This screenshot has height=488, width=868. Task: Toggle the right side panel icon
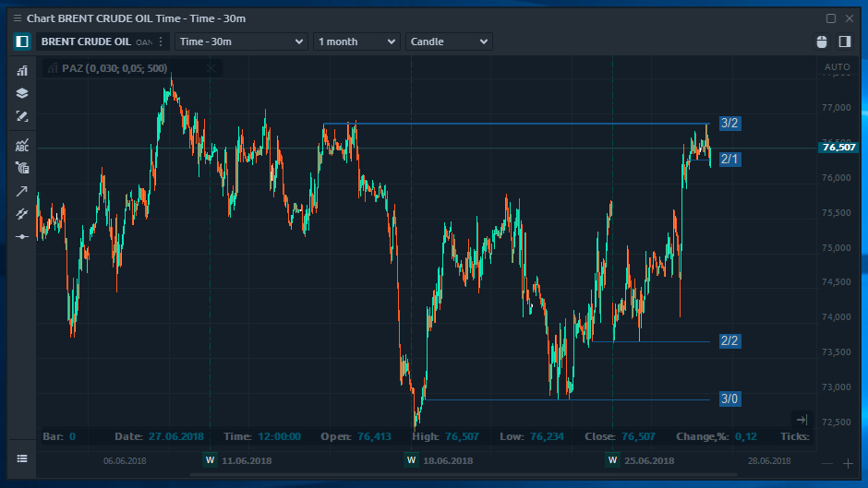(x=845, y=42)
